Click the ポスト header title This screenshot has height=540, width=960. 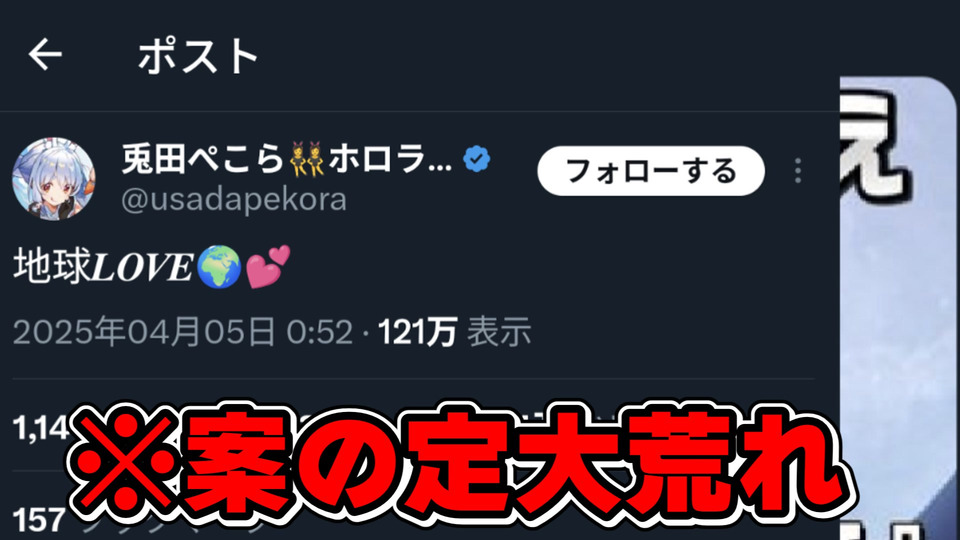198,56
